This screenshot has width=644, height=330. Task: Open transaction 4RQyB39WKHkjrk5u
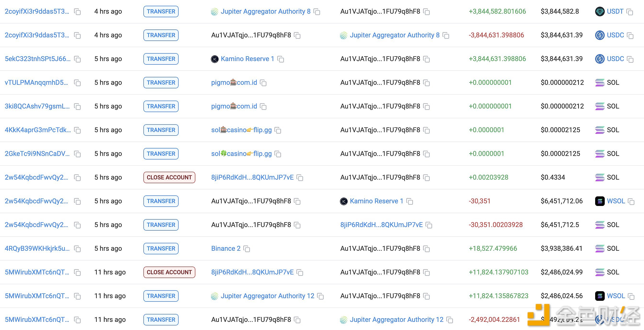point(37,249)
